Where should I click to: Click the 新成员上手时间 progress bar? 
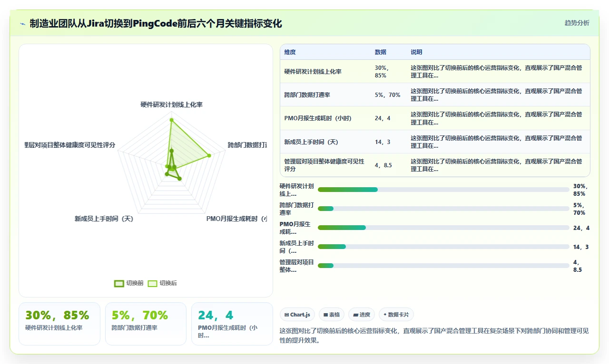click(443, 247)
